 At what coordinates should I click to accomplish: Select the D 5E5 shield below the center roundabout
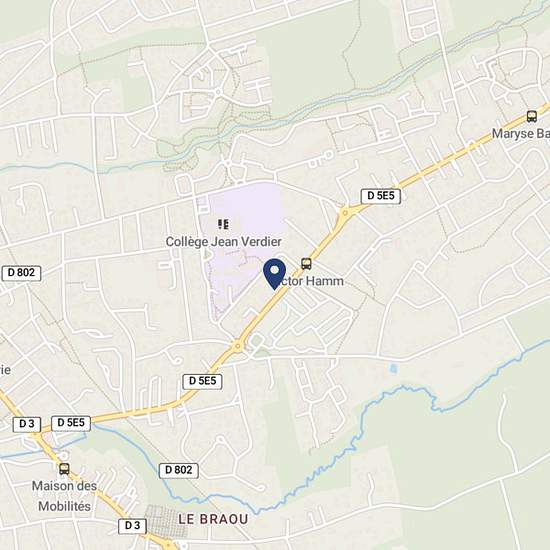pos(202,381)
